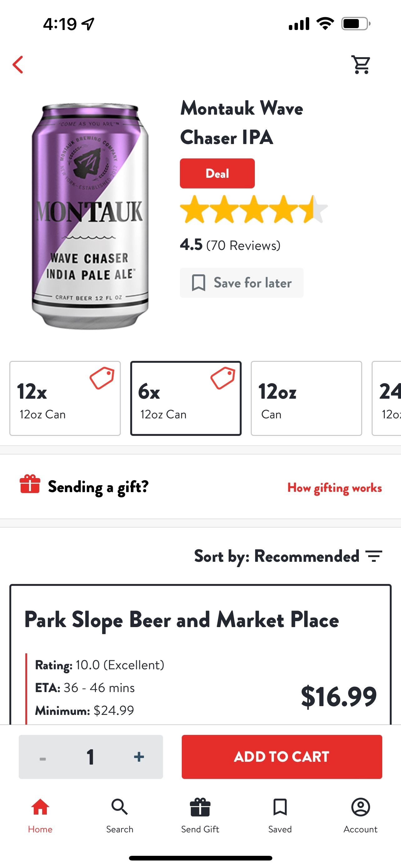Image resolution: width=401 pixels, height=868 pixels.
Task: Open the Account tab
Action: click(360, 815)
